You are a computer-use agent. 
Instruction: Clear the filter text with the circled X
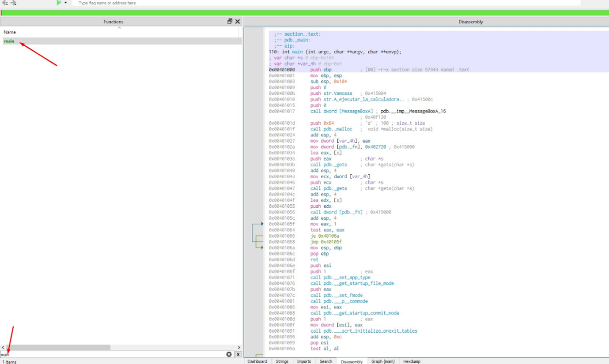(x=229, y=354)
